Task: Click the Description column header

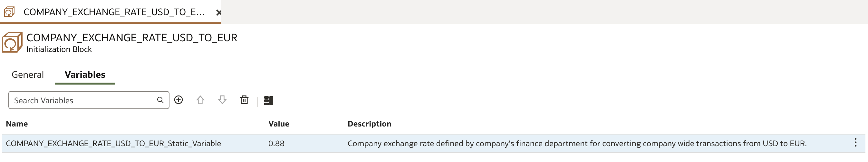Action: [369, 124]
